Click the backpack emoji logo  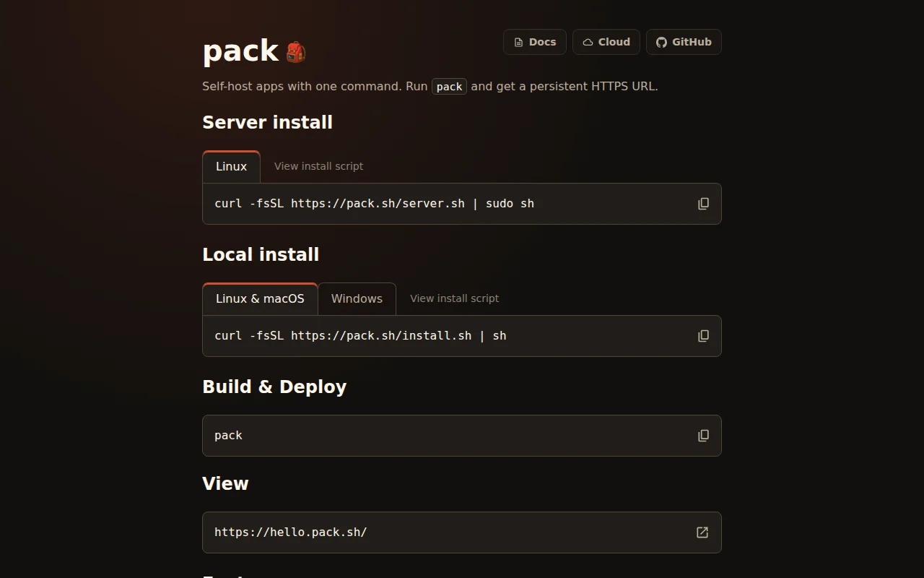296,52
